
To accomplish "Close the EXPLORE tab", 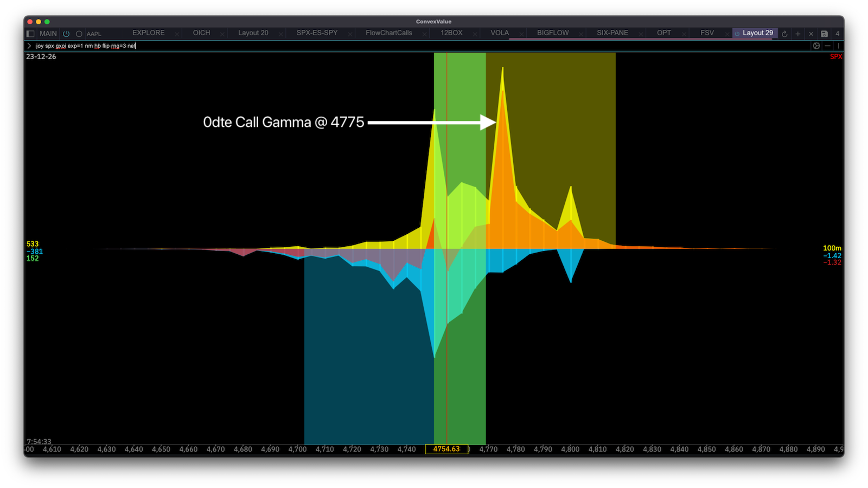I will pyautogui.click(x=177, y=34).
